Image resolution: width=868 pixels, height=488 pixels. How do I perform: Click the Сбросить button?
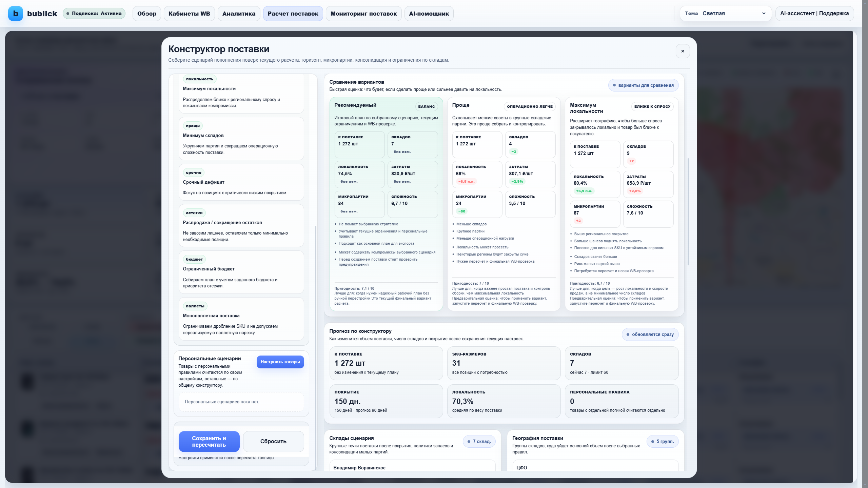tap(273, 442)
